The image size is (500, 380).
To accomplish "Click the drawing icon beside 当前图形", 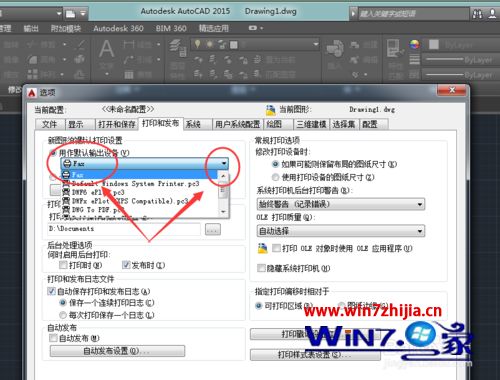I will tap(271, 110).
